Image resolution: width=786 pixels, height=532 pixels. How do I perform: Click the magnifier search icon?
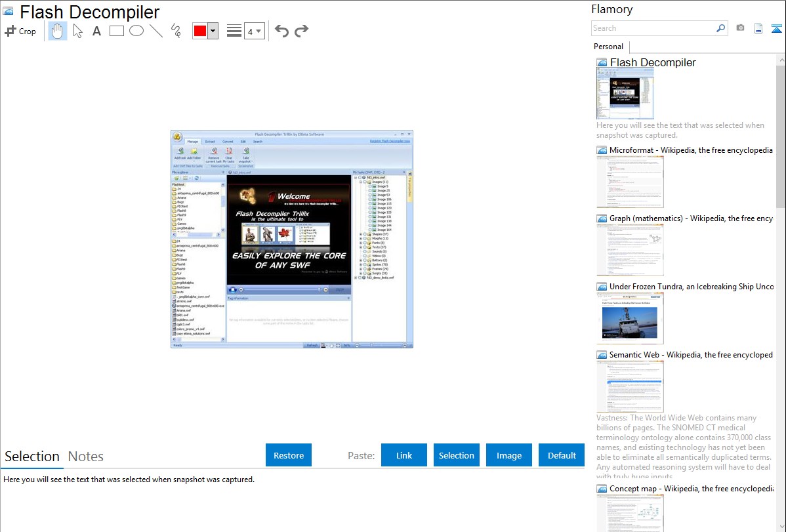[721, 28]
